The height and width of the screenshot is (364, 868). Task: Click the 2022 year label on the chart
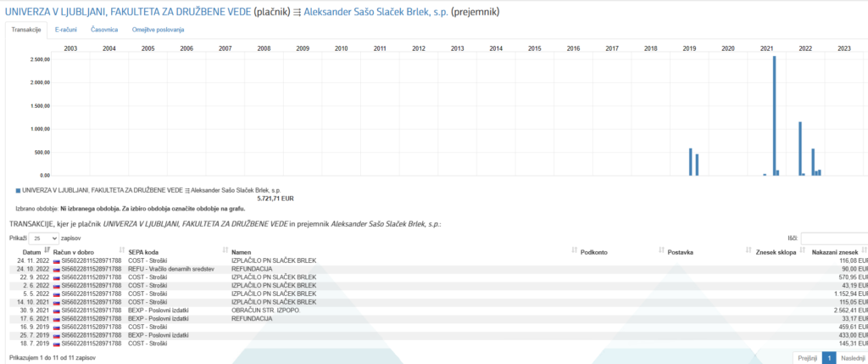click(x=805, y=48)
